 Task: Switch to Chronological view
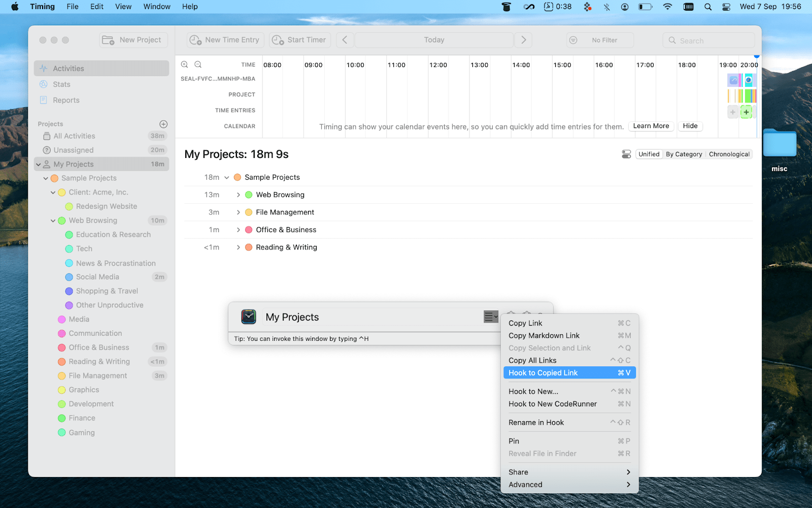pos(729,154)
